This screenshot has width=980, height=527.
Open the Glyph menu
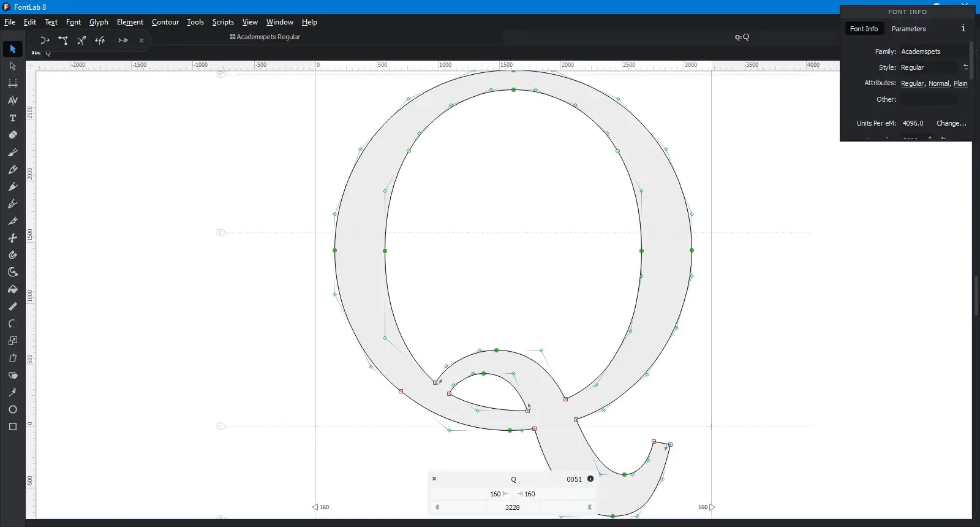tap(99, 22)
